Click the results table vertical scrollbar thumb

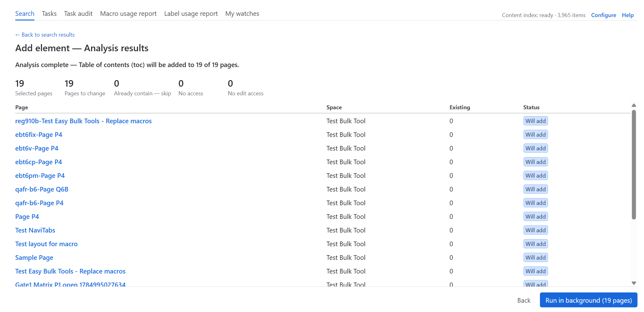pyautogui.click(x=634, y=165)
